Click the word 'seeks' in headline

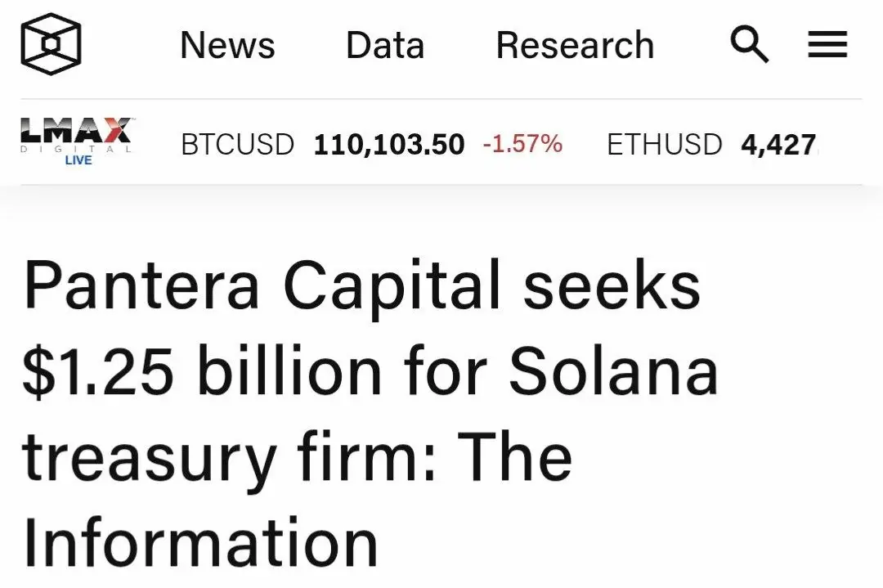tap(612, 285)
